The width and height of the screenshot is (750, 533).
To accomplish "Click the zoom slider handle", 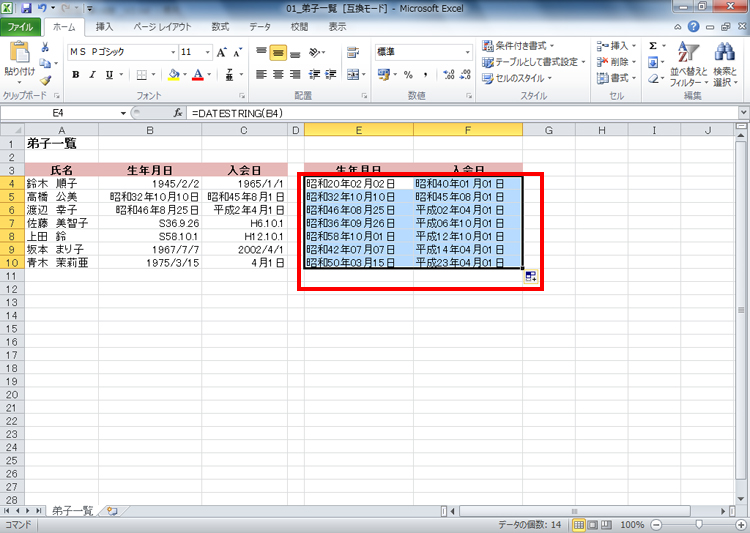I will (x=698, y=525).
